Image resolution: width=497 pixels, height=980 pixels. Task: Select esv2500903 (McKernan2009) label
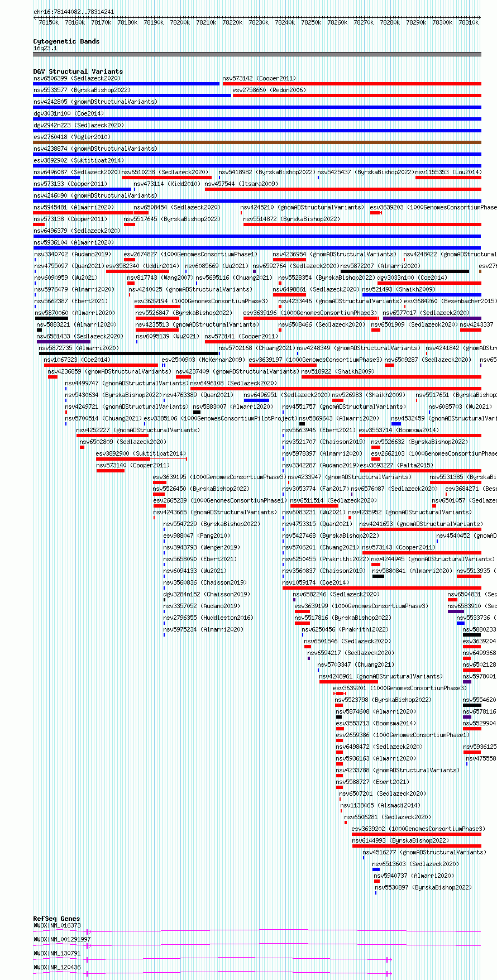point(203,360)
